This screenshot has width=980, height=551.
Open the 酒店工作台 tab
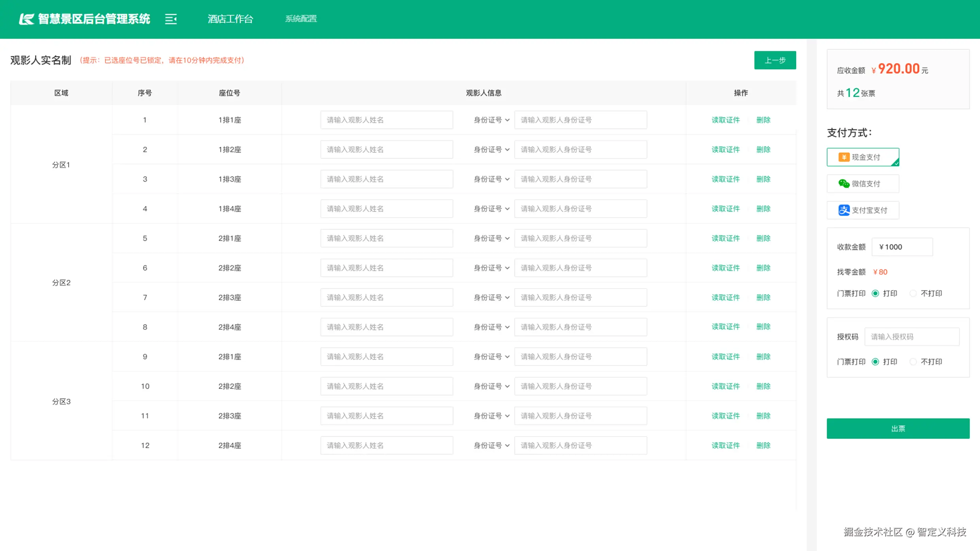(x=230, y=19)
